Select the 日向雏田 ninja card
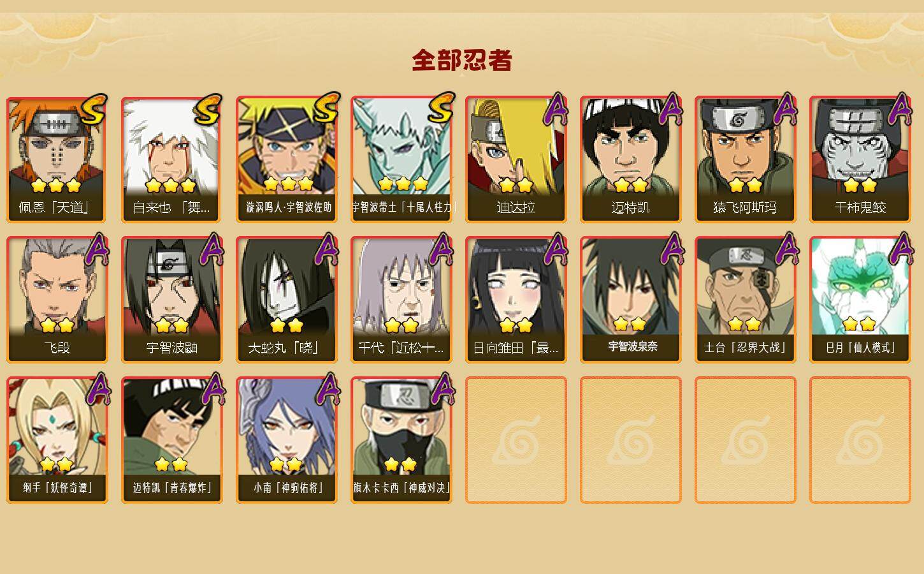The height and width of the screenshot is (574, 924). coord(516,300)
